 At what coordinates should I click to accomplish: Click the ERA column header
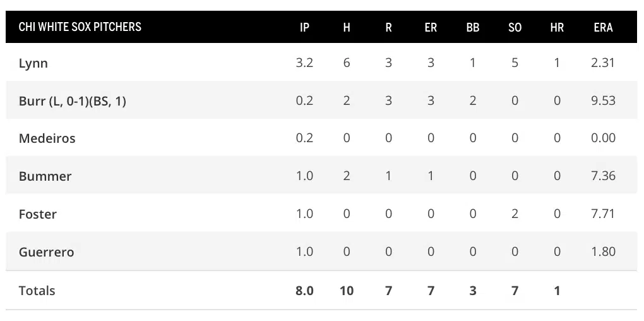pos(603,27)
